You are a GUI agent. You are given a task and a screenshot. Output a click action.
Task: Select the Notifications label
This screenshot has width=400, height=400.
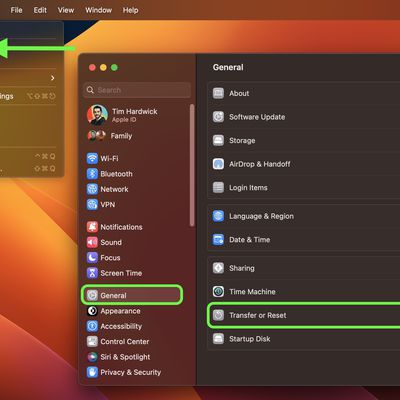click(121, 227)
